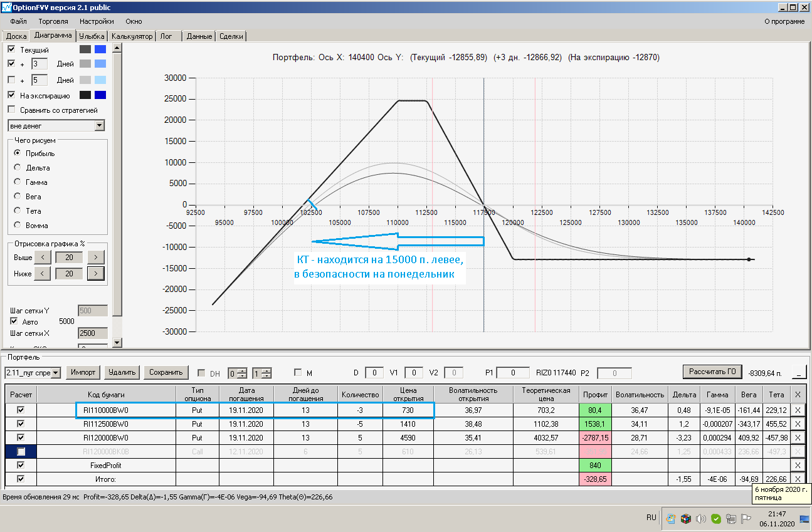Enable the +5 Дней curve checkbox
The width and height of the screenshot is (812, 532).
click(11, 80)
